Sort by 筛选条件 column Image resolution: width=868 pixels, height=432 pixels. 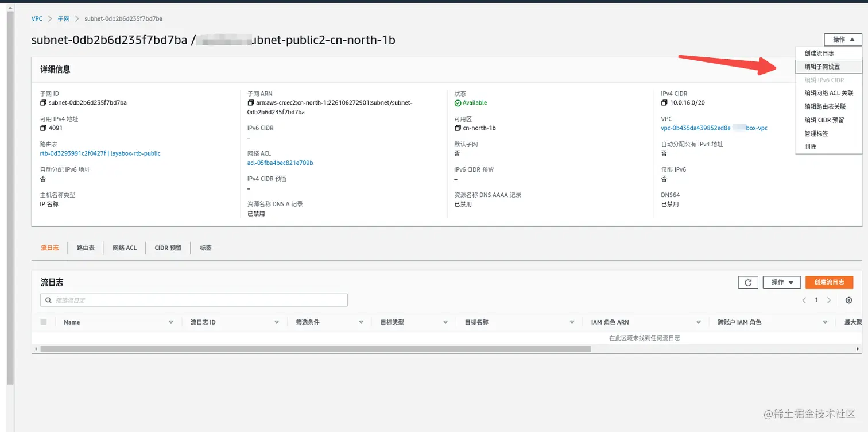click(361, 322)
